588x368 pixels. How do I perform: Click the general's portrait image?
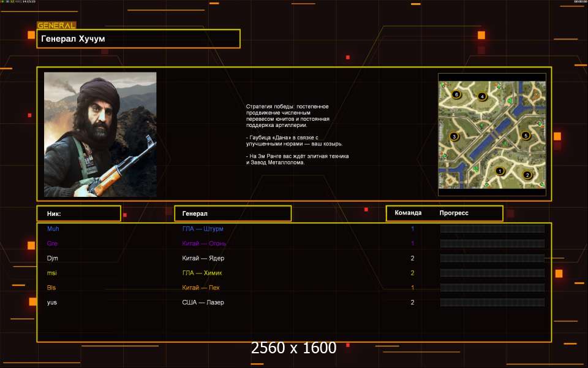(100, 134)
